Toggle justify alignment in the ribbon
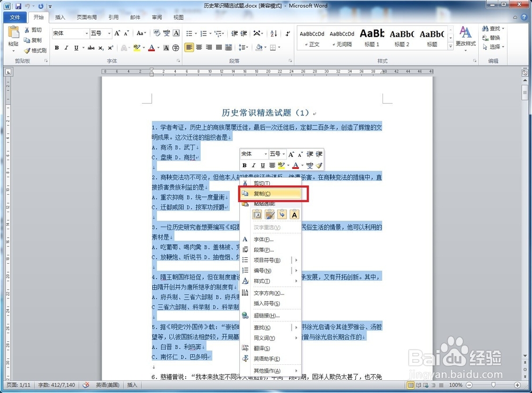The width and height of the screenshot is (532, 393). click(x=219, y=47)
